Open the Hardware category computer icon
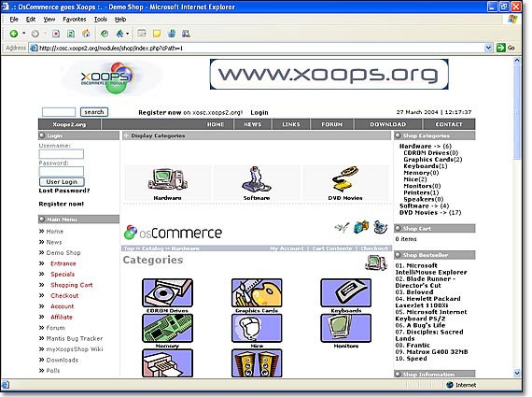This screenshot has height=397, width=532. click(x=168, y=179)
